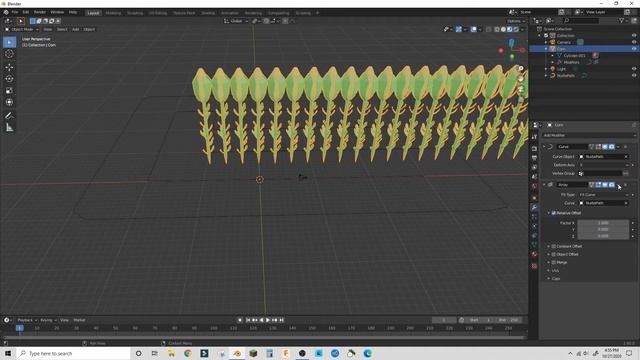The height and width of the screenshot is (360, 640).
Task: Switch to the Modeling workspace tab
Action: pyautogui.click(x=113, y=13)
